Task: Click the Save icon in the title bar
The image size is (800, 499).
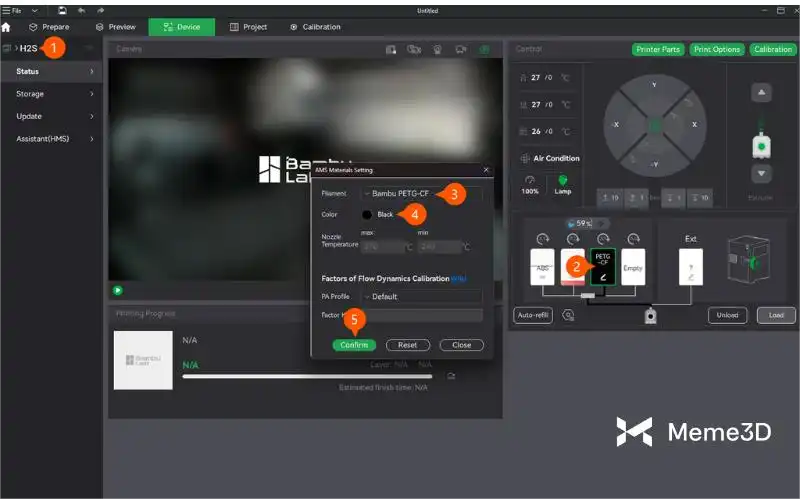Action: (x=62, y=10)
